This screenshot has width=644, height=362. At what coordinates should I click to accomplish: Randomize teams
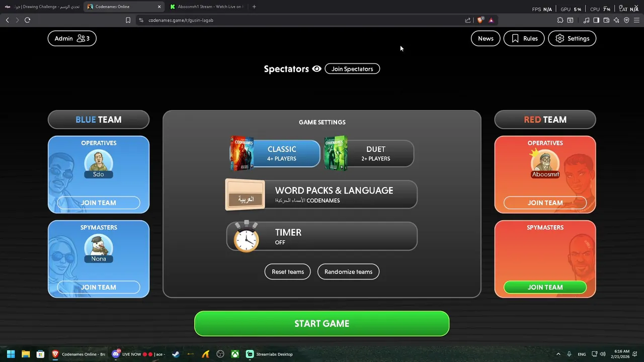(348, 271)
